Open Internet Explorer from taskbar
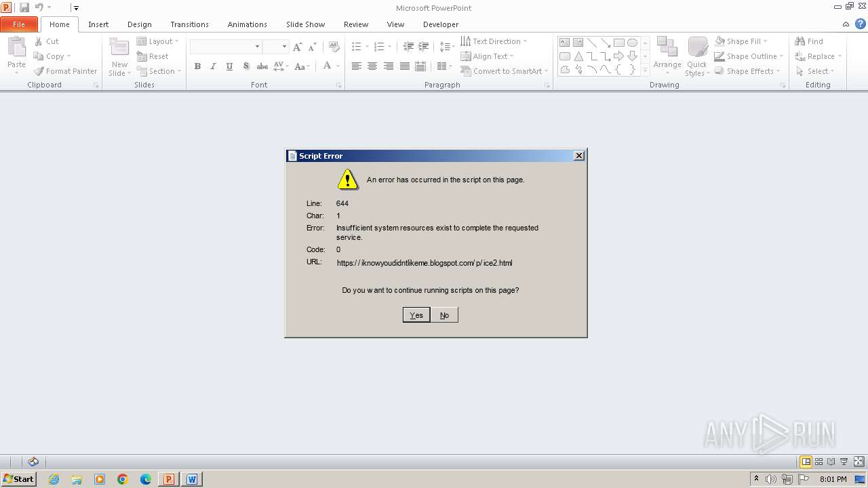This screenshot has width=868, height=488. pos(54,479)
